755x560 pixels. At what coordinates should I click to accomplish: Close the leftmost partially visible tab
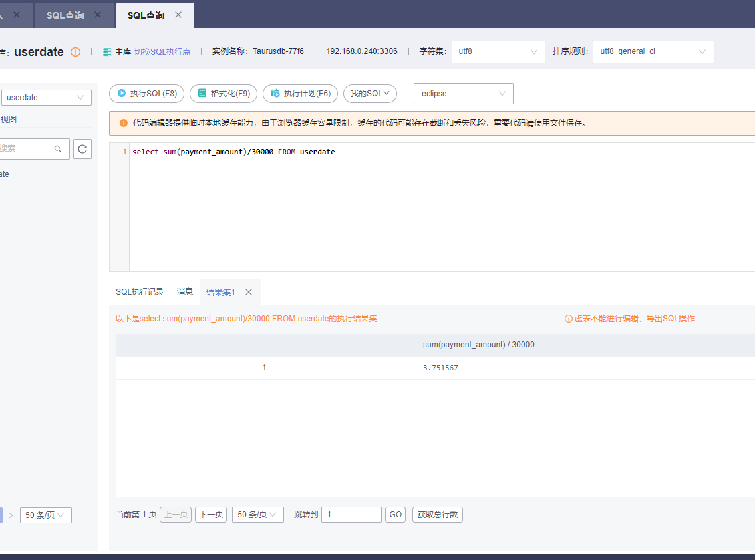(17, 15)
